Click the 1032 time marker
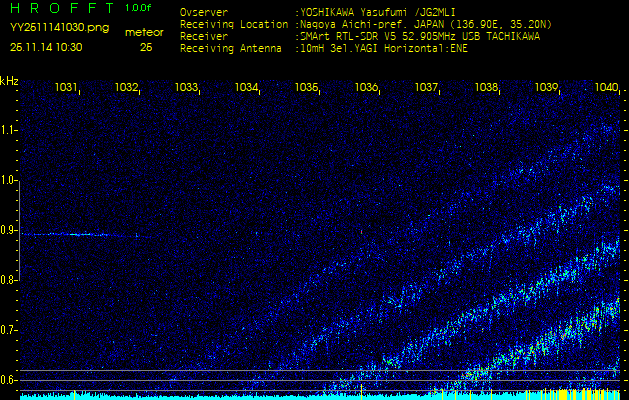Viewport: 629px width, 400px height. click(x=126, y=87)
